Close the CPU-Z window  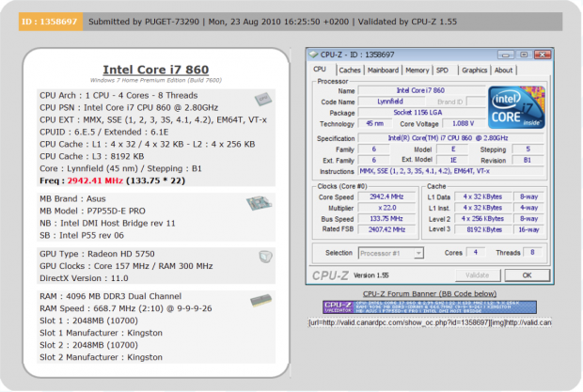point(543,55)
